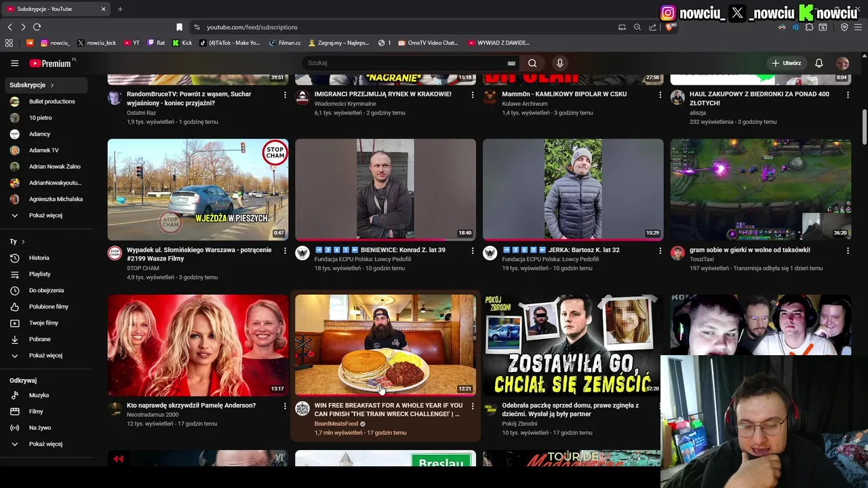This screenshot has width=868, height=488.
Task: Open the Brave Shields icon
Action: point(669,27)
